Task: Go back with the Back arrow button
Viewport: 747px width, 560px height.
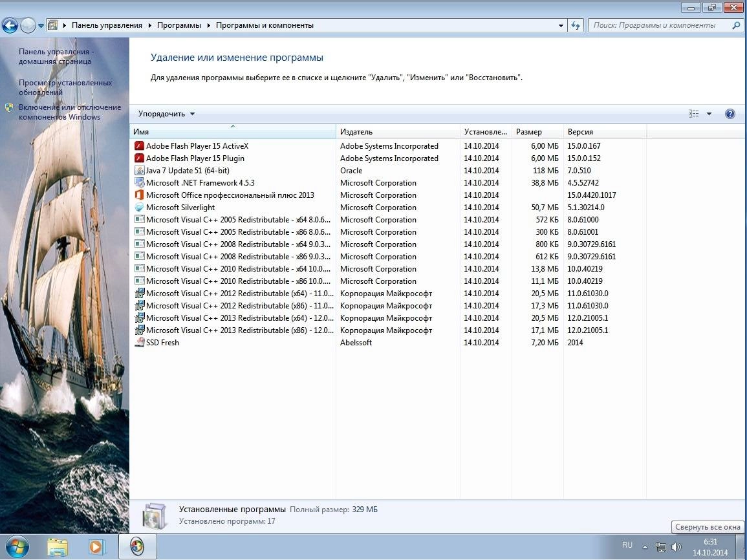Action: click(x=10, y=25)
